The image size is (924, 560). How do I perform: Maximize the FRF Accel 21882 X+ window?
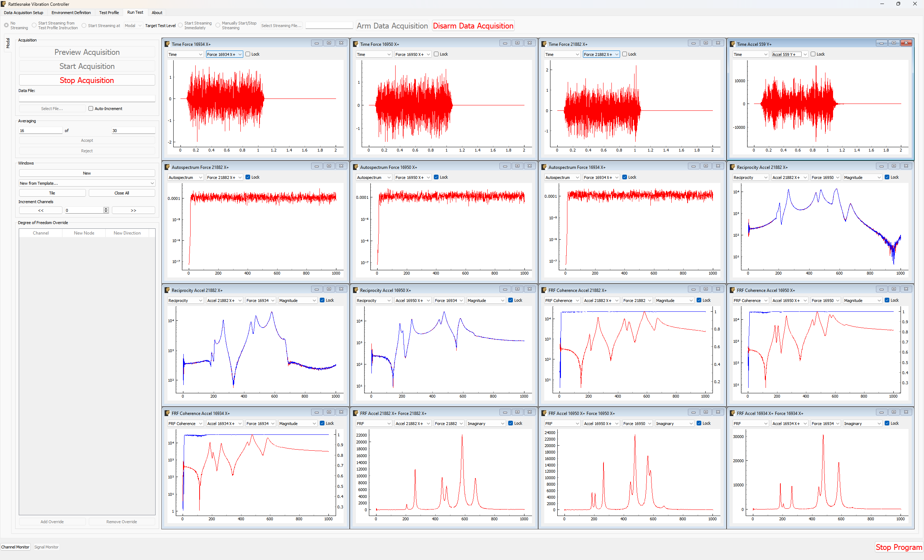click(x=518, y=412)
